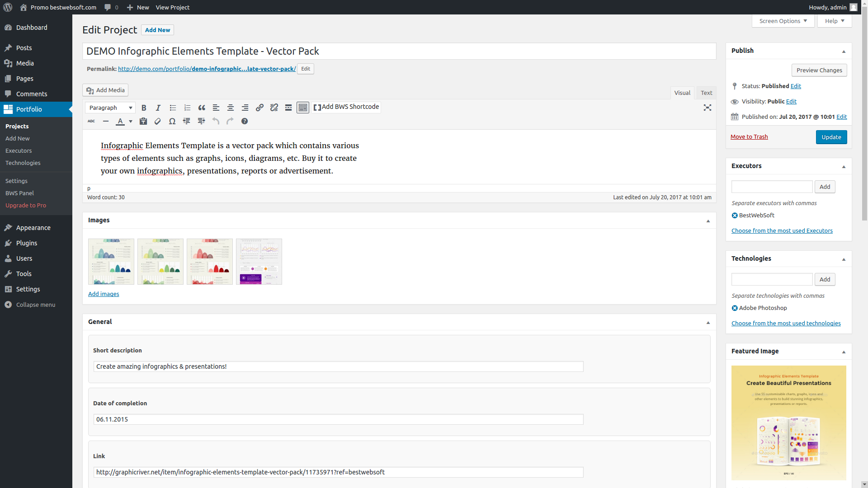Screen dimensions: 868x488
Task: Edit the visibility setting
Action: pos(791,101)
